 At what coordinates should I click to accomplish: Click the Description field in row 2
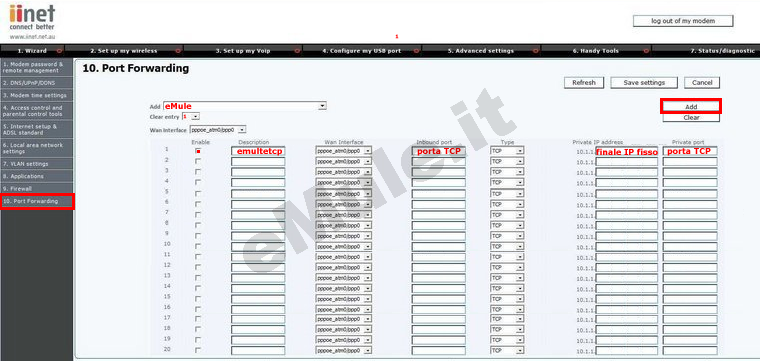coord(258,162)
